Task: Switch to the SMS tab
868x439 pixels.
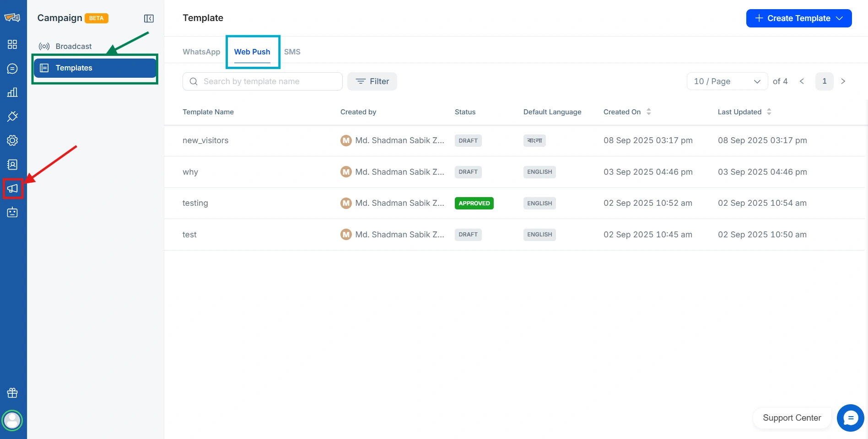Action: coord(292,52)
